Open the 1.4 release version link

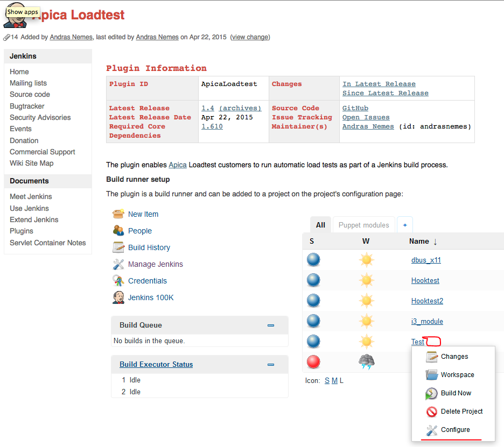click(208, 108)
